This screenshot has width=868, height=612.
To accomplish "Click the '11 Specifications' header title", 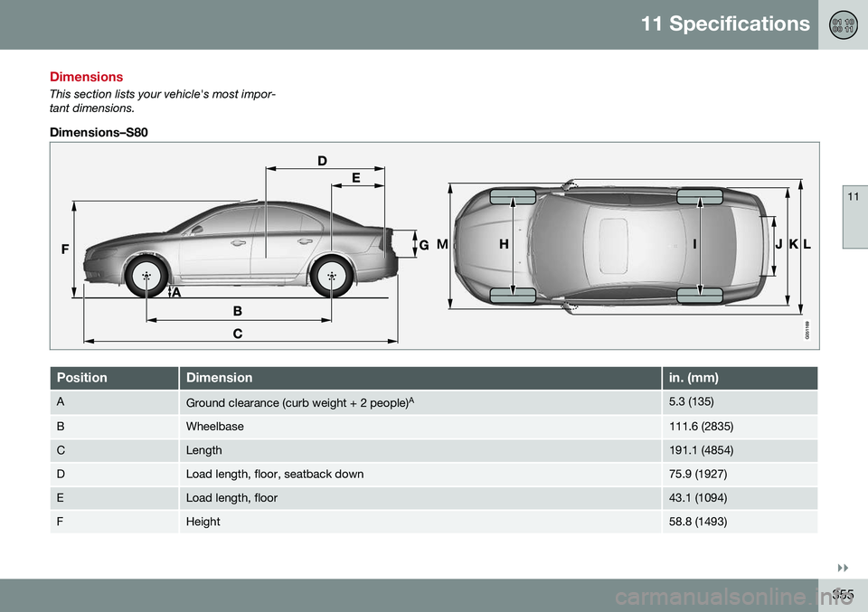I will [725, 24].
